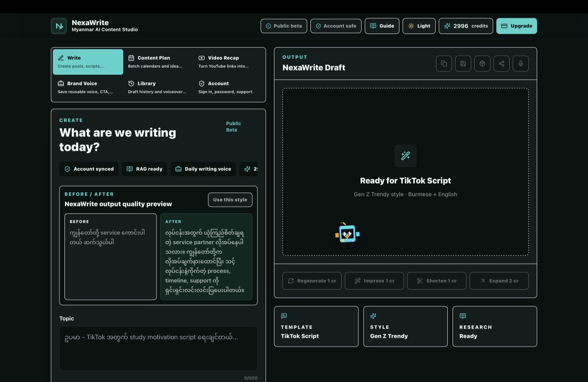Viewport: 588px width, 382px height.
Task: Click 'Myanmar AI Content Studio' subtitle
Action: tap(105, 30)
